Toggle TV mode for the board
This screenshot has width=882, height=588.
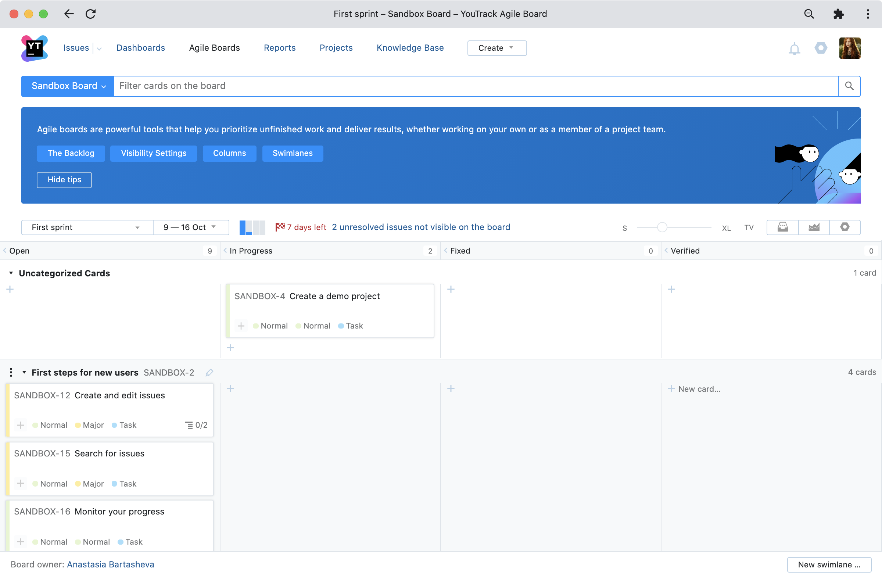749,227
